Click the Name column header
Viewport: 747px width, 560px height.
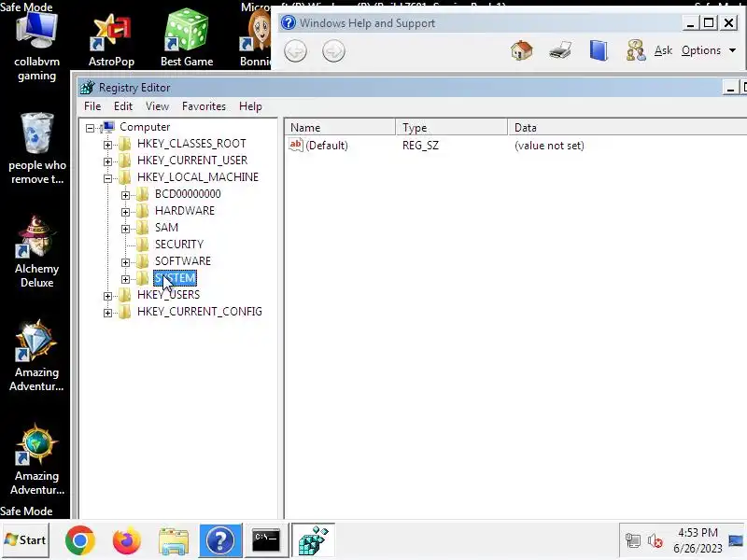coord(340,128)
